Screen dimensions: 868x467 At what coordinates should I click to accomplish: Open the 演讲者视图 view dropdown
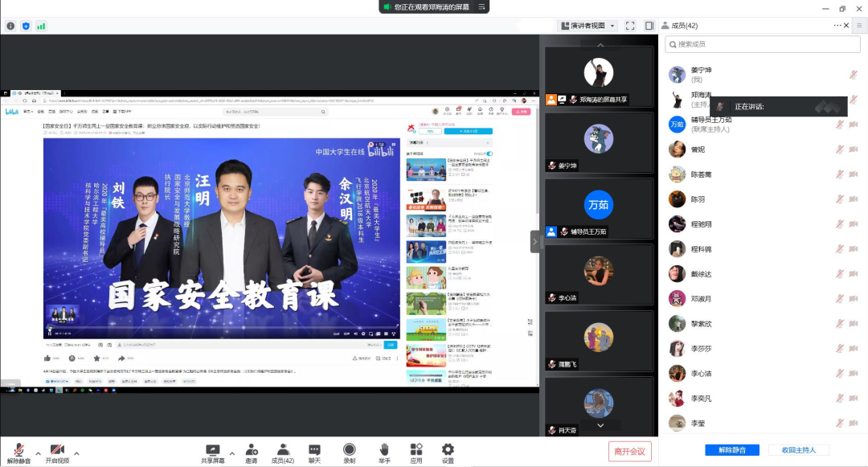588,26
